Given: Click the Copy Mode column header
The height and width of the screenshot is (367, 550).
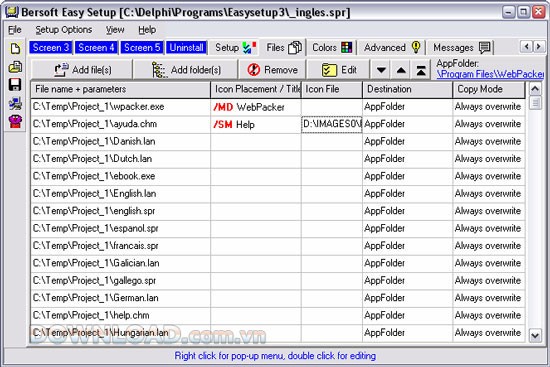Looking at the screenshot, I should pos(489,89).
